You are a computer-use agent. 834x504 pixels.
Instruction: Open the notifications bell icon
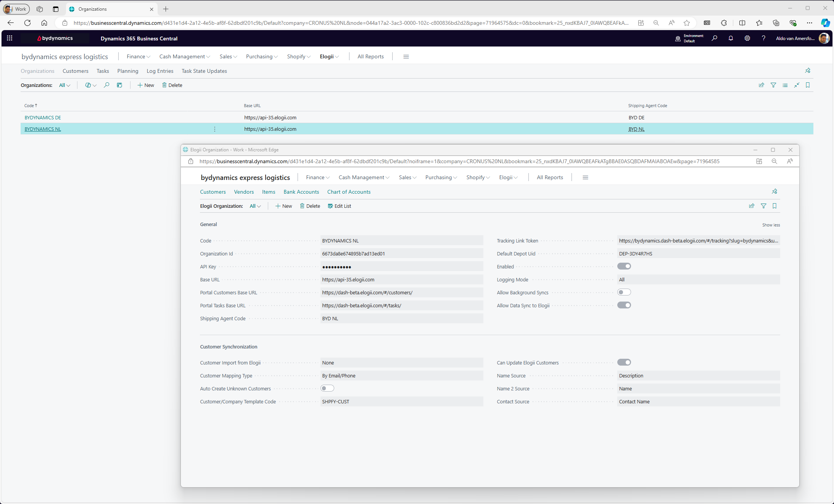pos(731,38)
